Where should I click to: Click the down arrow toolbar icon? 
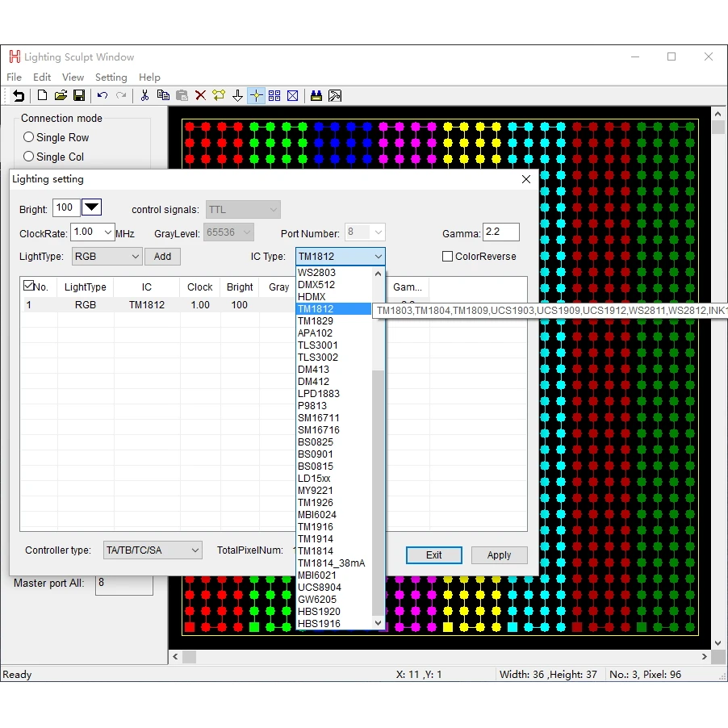click(x=238, y=96)
